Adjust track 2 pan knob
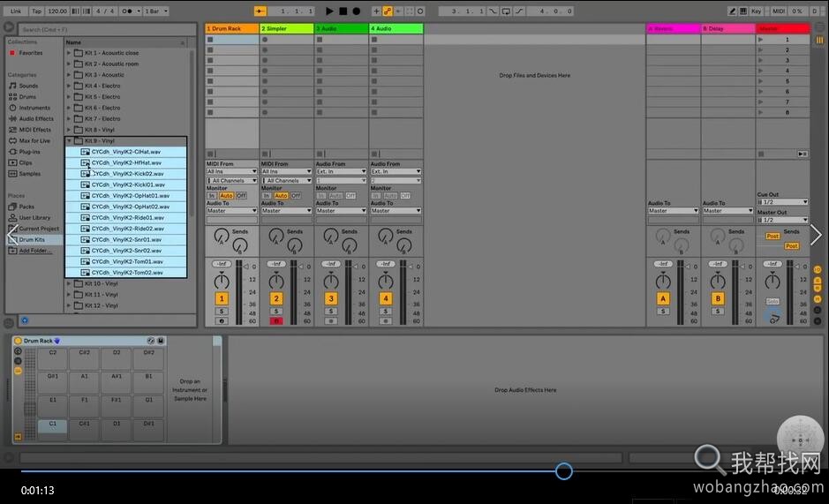This screenshot has width=829, height=504. [x=276, y=281]
